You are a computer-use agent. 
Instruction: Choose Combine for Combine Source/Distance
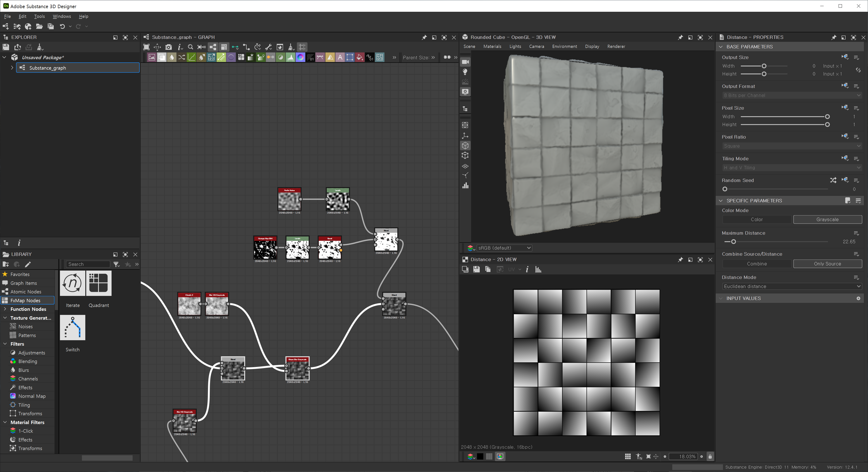pyautogui.click(x=756, y=264)
